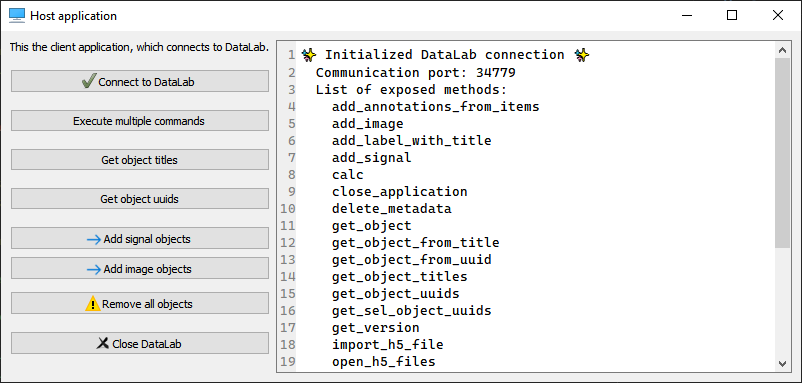Click the import_h5_file method line

click(387, 345)
